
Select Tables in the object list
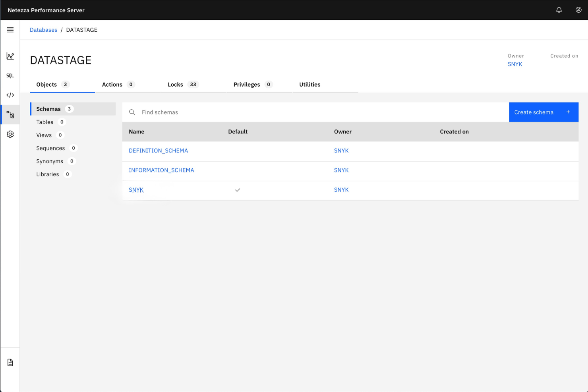(x=45, y=122)
